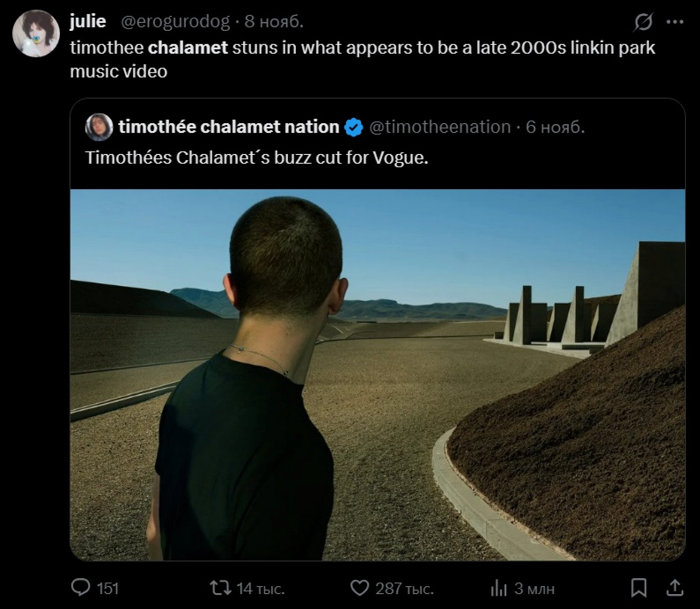Open the 8 нояб. tweet timestamp
This screenshot has height=609, width=700.
point(274,21)
